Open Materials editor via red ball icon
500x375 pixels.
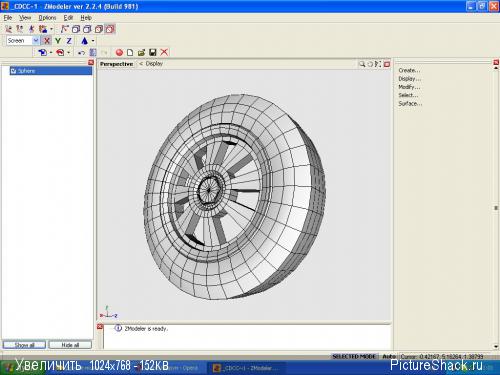point(119,52)
